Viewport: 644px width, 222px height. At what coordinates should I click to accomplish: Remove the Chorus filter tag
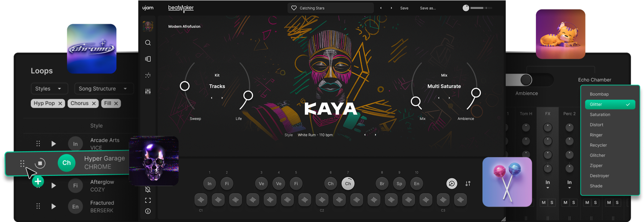click(x=94, y=103)
